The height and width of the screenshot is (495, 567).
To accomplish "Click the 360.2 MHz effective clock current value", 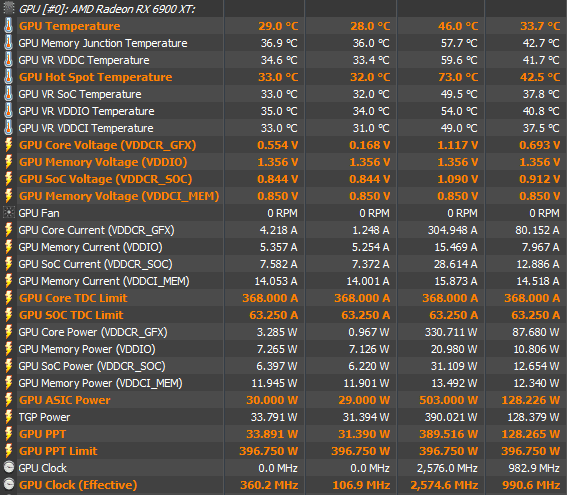I will click(269, 485).
